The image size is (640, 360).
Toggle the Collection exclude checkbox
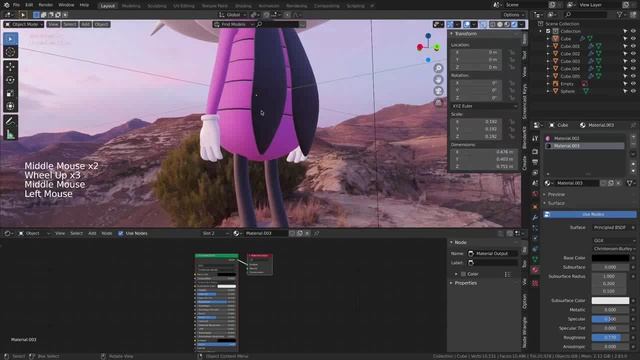tap(548, 31)
